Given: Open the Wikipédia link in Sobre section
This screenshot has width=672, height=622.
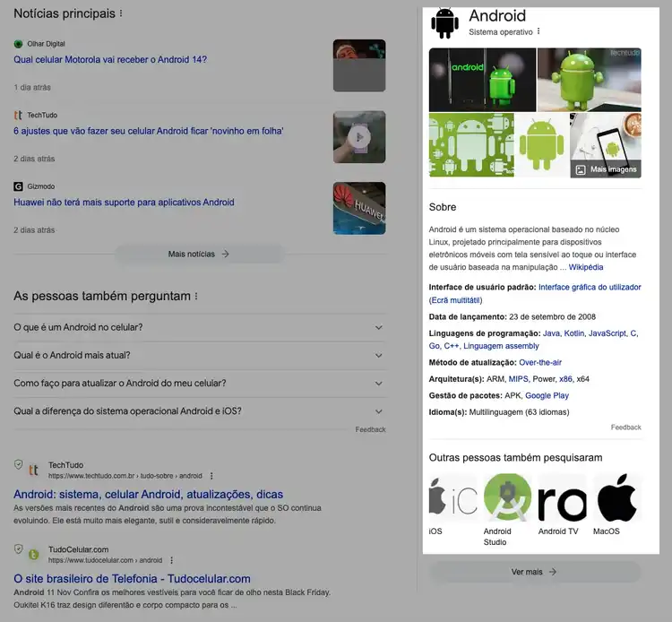Looking at the screenshot, I should pos(585,267).
